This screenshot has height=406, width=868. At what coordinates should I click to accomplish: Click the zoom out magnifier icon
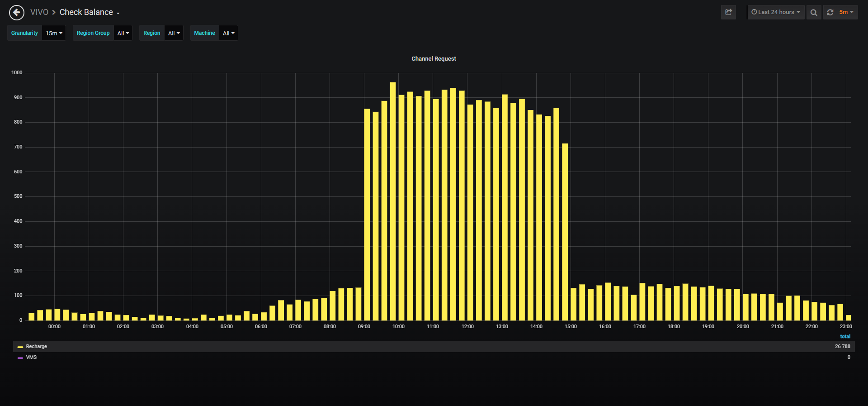click(x=814, y=12)
